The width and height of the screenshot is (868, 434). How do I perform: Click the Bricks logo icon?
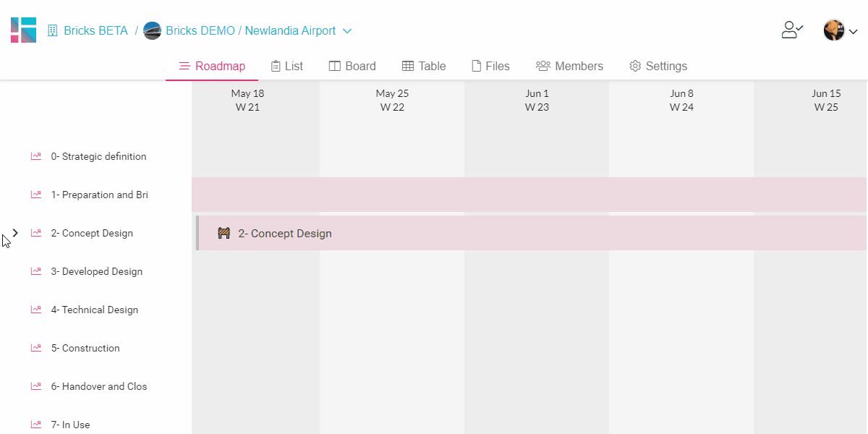pyautogui.click(x=24, y=30)
